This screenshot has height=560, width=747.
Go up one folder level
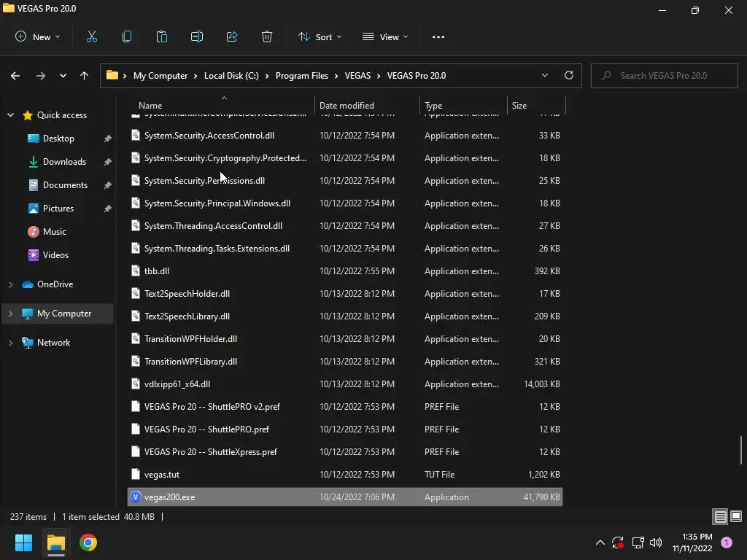coord(85,76)
